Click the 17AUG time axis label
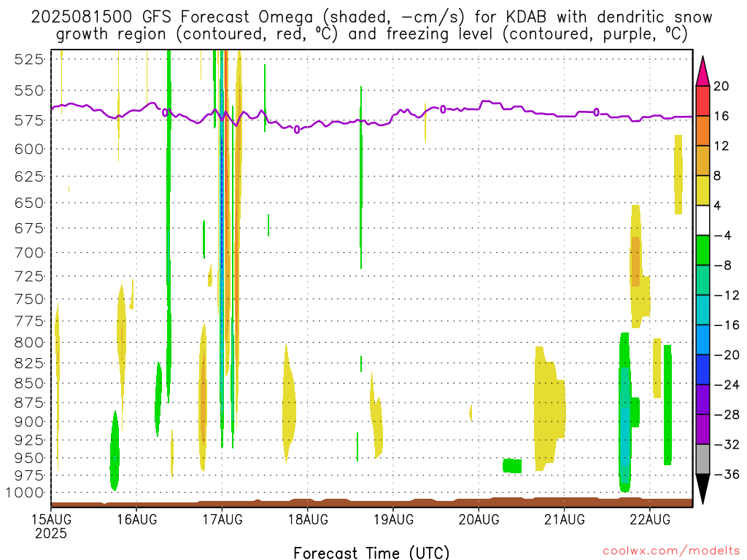Image resolution: width=747 pixels, height=560 pixels. coord(222,519)
